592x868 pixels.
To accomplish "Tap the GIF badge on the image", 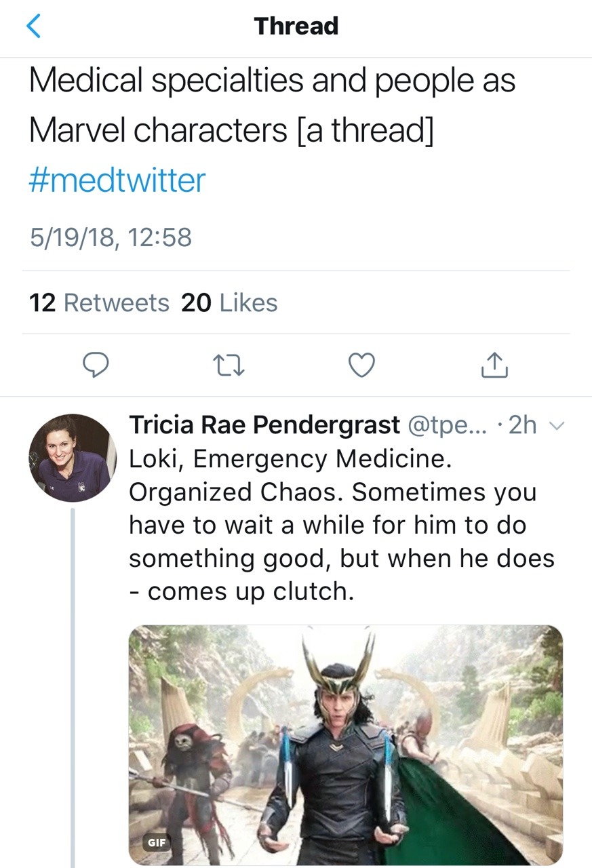I will [155, 843].
